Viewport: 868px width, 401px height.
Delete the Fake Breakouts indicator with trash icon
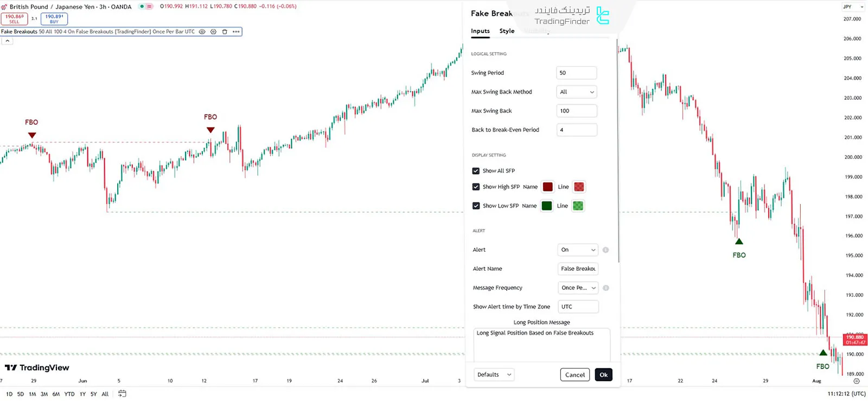click(x=225, y=31)
